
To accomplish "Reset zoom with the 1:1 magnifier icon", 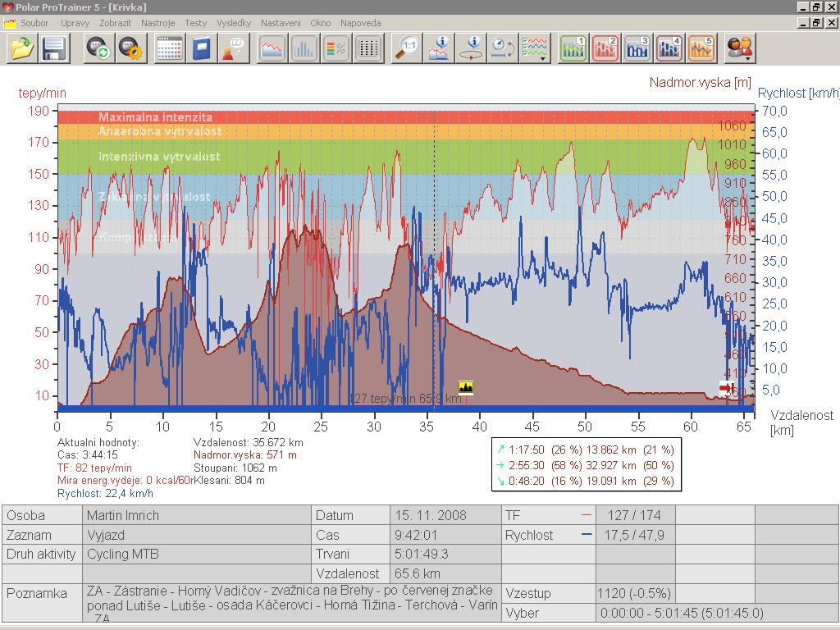I will 408,49.
